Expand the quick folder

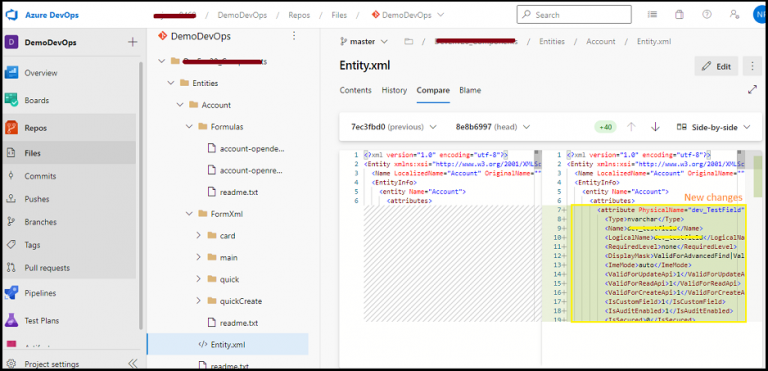tap(198, 279)
